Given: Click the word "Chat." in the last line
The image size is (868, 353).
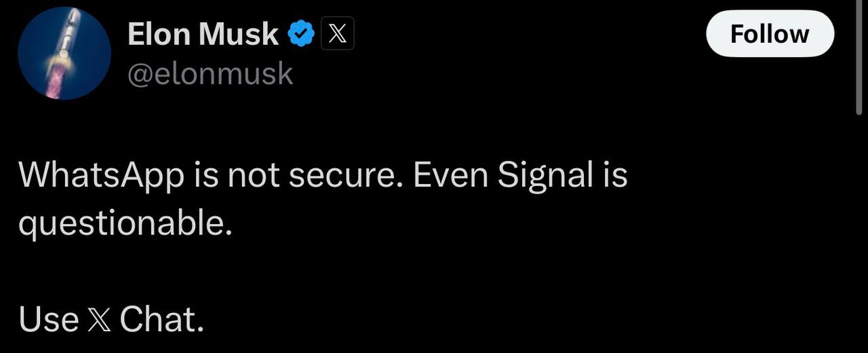Looking at the screenshot, I should point(161,320).
